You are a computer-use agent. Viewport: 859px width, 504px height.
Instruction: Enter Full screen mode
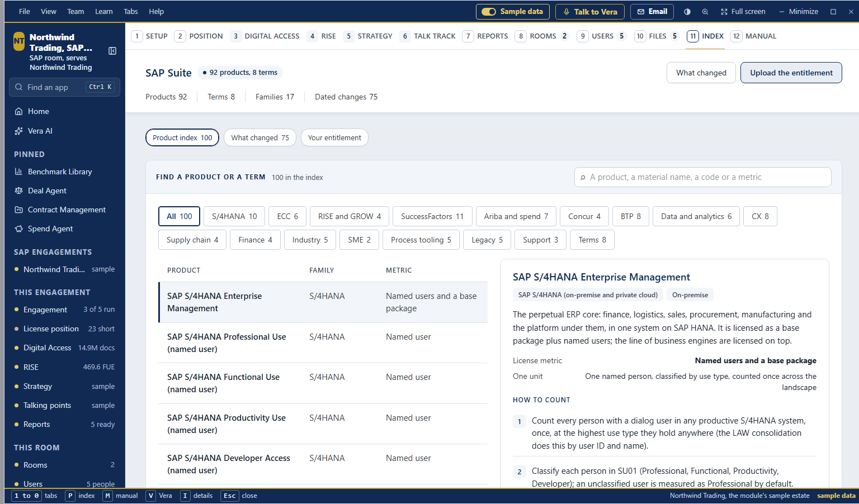(x=743, y=12)
